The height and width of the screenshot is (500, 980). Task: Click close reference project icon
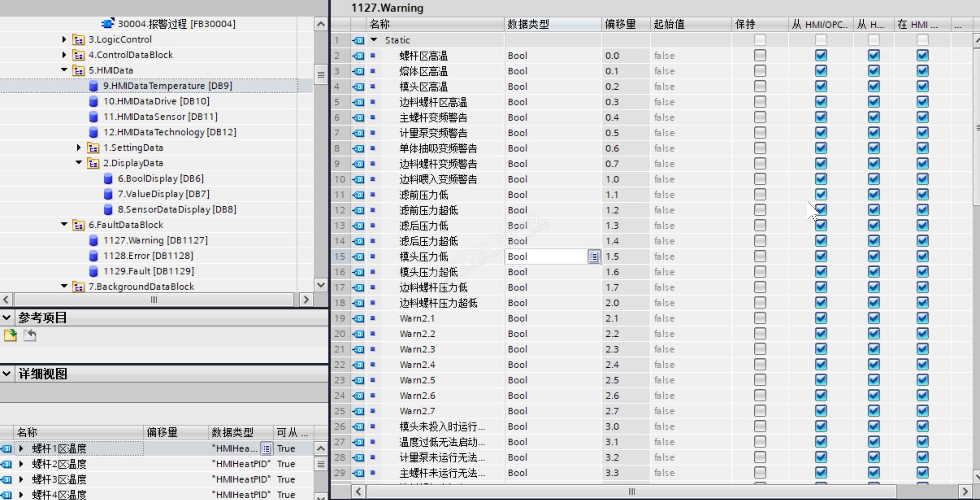point(30,335)
